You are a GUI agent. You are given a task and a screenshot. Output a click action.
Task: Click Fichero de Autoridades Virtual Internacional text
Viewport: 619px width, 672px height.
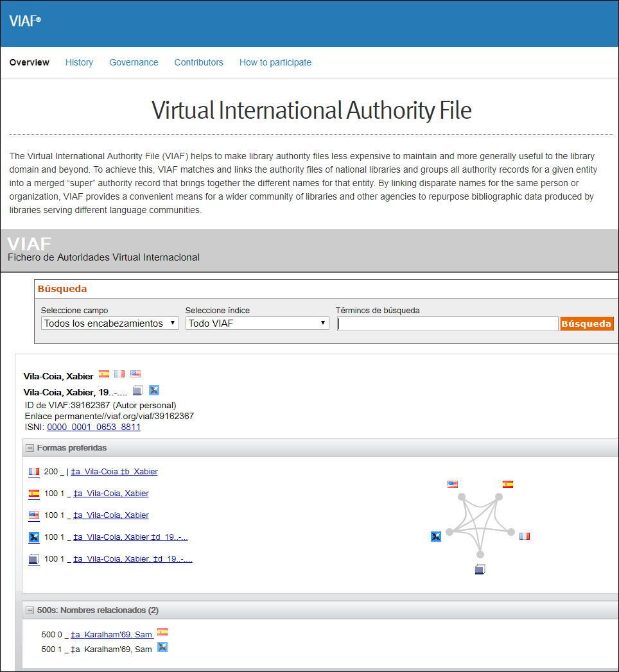pyautogui.click(x=104, y=257)
